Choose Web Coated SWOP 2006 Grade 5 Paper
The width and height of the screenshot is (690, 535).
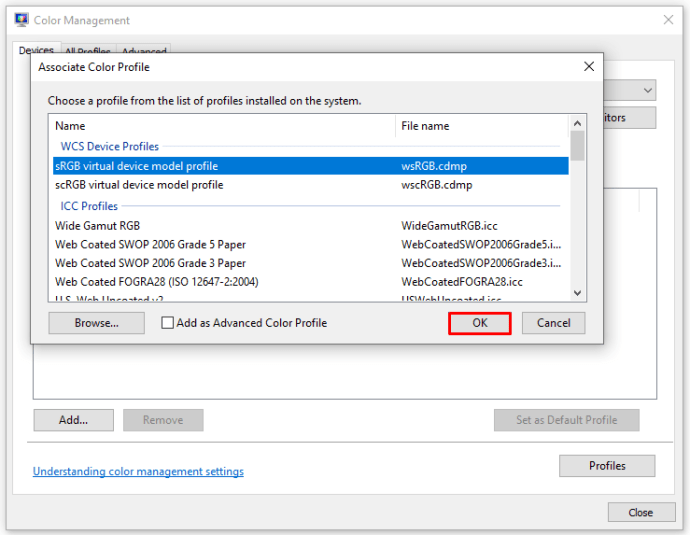click(x=150, y=245)
